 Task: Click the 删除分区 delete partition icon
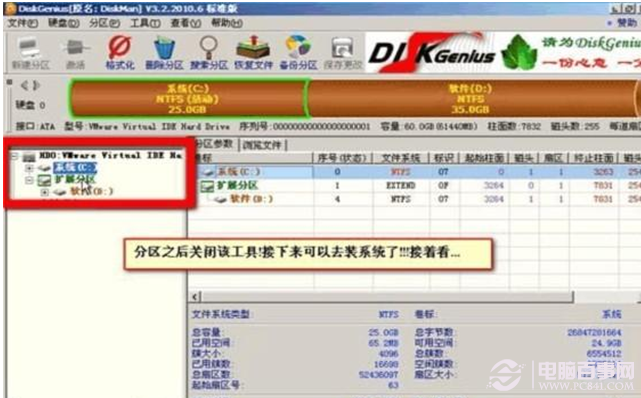point(164,53)
